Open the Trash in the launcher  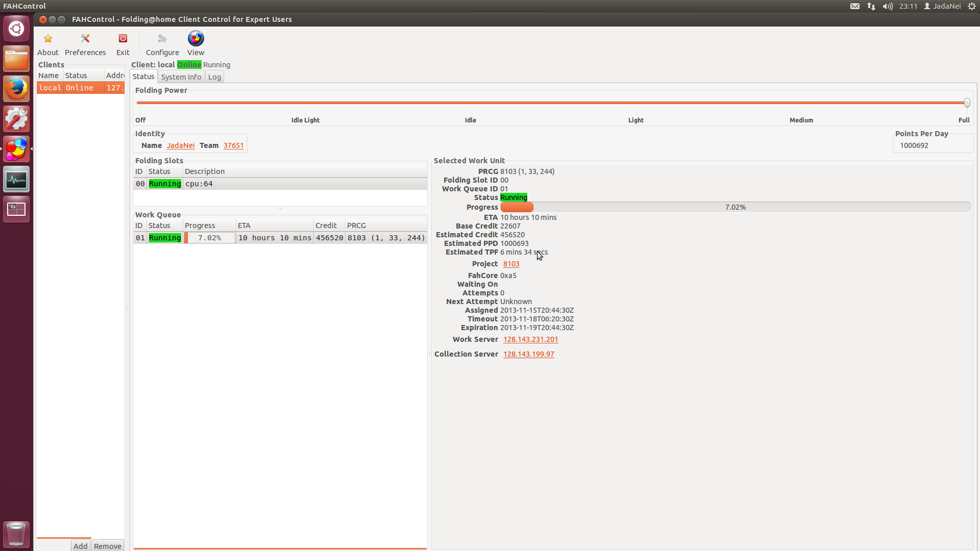click(x=16, y=534)
